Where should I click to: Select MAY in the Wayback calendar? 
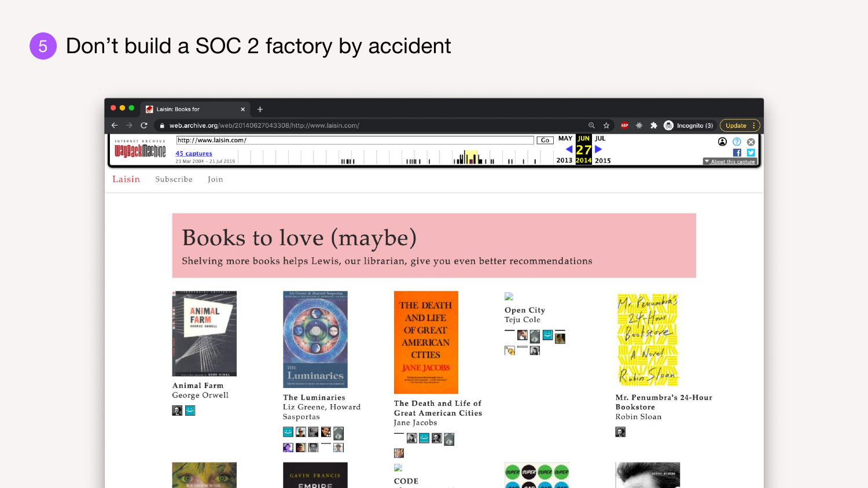point(565,139)
